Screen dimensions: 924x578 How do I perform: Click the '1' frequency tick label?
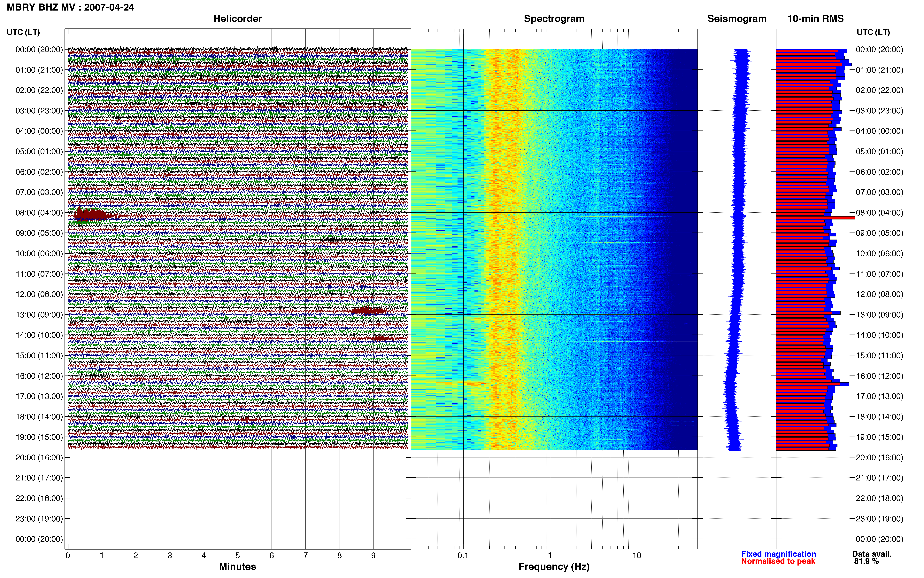[550, 555]
